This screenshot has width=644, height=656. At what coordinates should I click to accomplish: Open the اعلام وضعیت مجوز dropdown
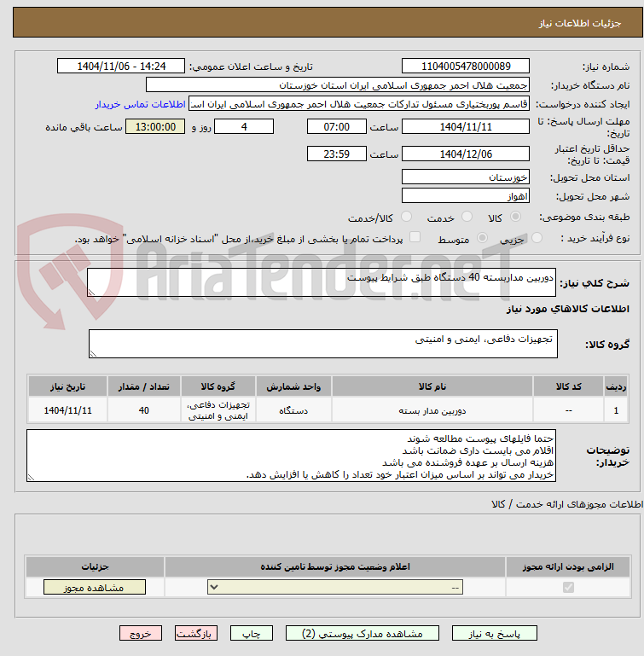coord(335,588)
